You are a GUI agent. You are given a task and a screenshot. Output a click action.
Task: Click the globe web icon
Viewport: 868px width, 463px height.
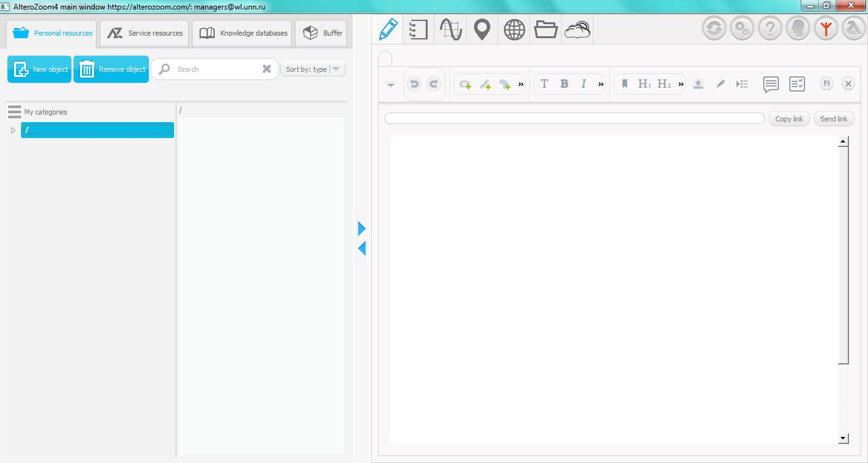pyautogui.click(x=514, y=29)
